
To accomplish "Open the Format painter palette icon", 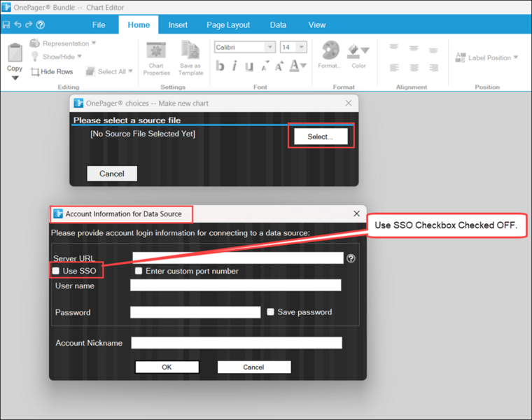I will coord(330,50).
